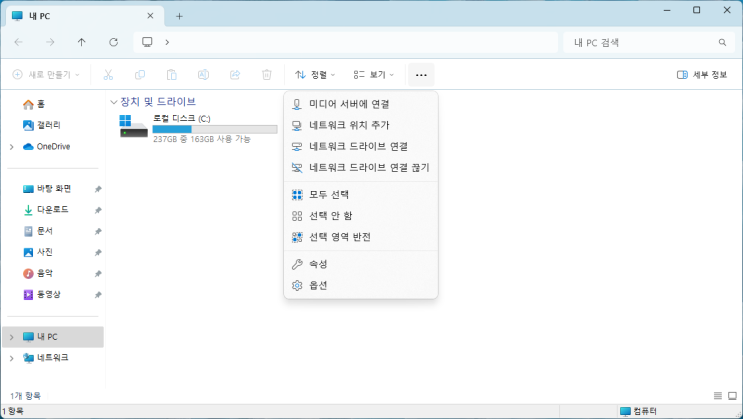Open the three-dots more options button
The height and width of the screenshot is (419, 743).
(x=421, y=75)
